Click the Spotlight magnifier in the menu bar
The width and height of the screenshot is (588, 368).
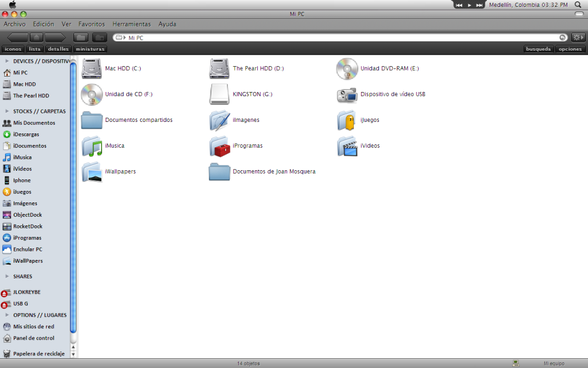(x=578, y=5)
